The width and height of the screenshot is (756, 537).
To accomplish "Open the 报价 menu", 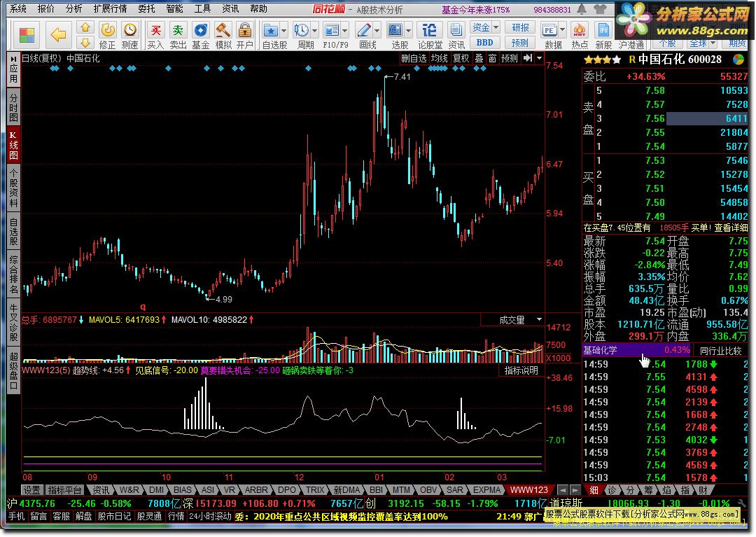I will coord(45,8).
